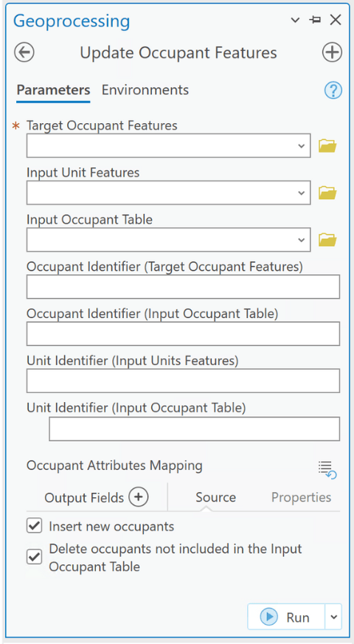Expand the Input Occupant Table dropdown
The height and width of the screenshot is (644, 354).
coord(302,240)
